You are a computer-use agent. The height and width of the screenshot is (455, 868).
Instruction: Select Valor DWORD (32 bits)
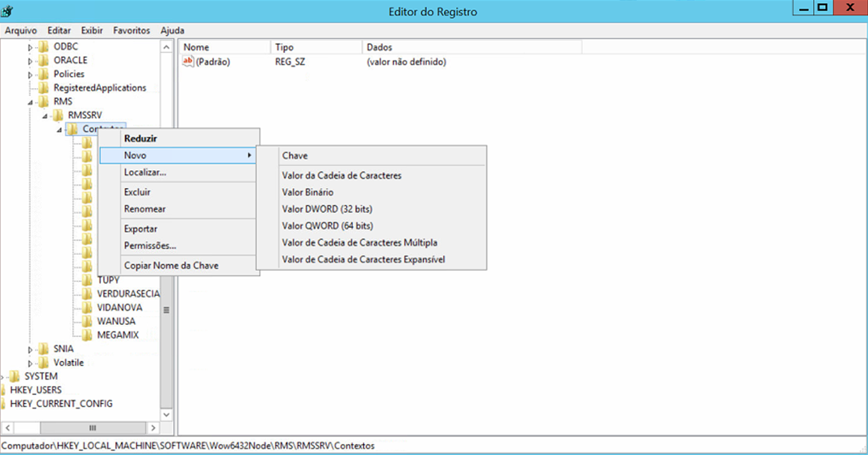coord(371,209)
